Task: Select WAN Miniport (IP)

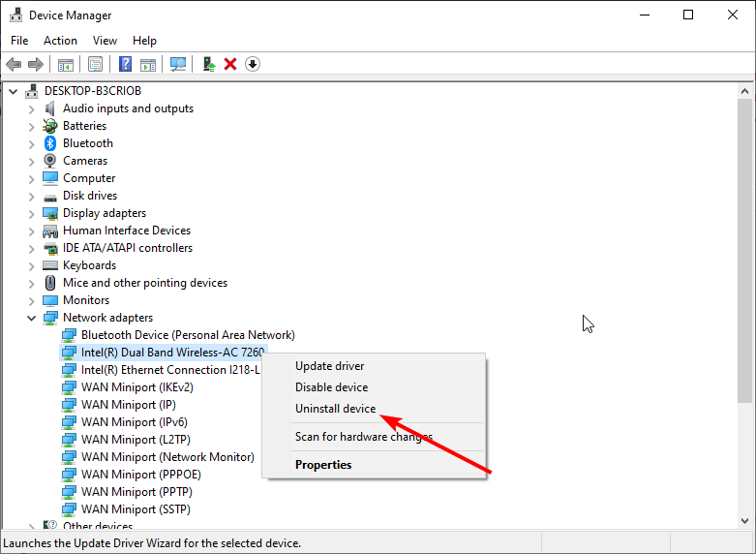Action: (x=128, y=405)
